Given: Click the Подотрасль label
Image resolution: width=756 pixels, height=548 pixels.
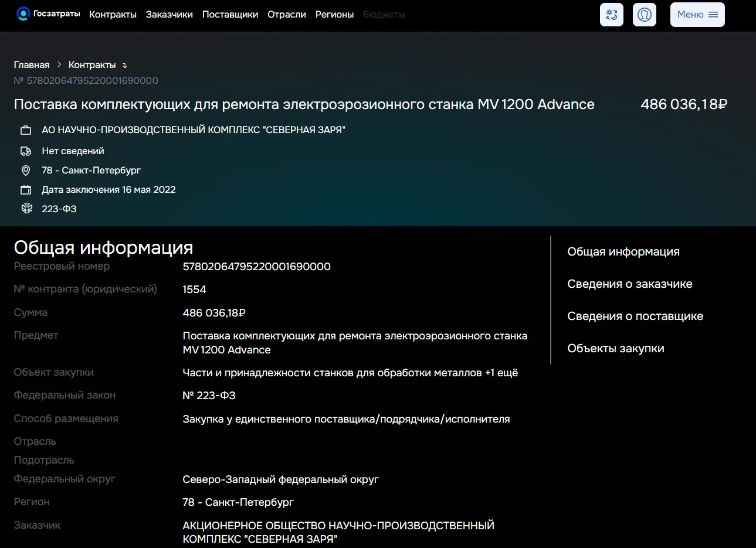Looking at the screenshot, I should 44,460.
